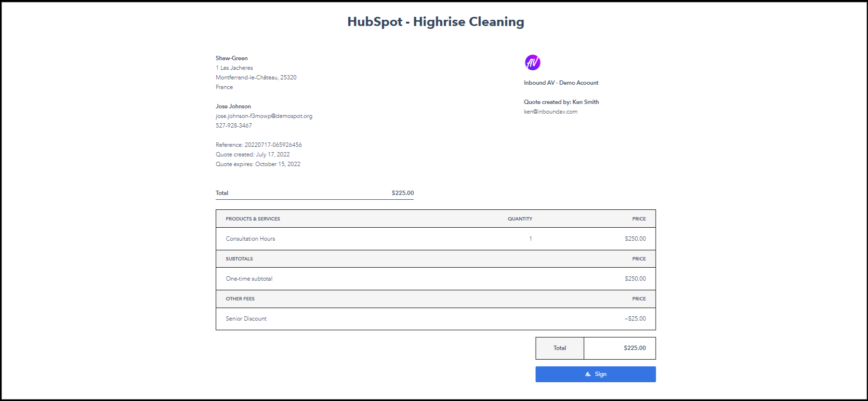
Task: Click the PRICE header in the SUBTOTALS row
Action: click(x=639, y=259)
